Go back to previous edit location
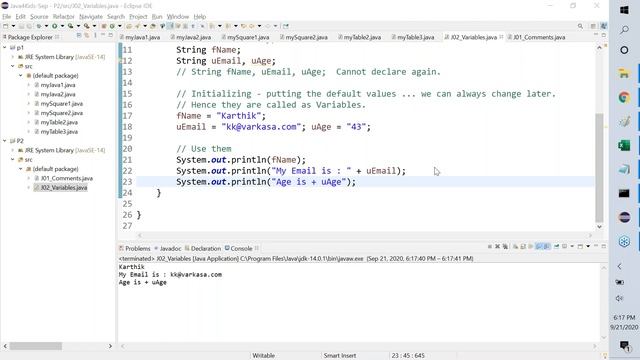Image resolution: width=640 pixels, height=360 pixels. point(243,26)
